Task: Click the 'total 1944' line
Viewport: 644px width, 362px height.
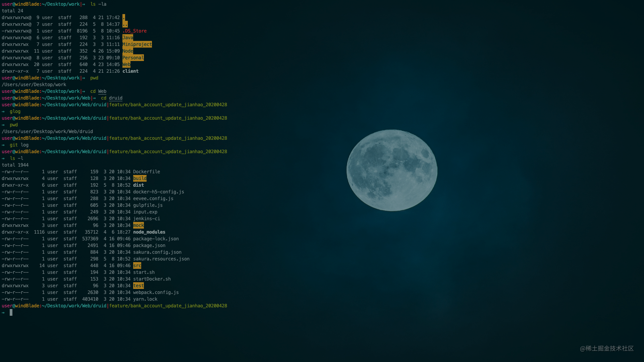Action: (15, 165)
